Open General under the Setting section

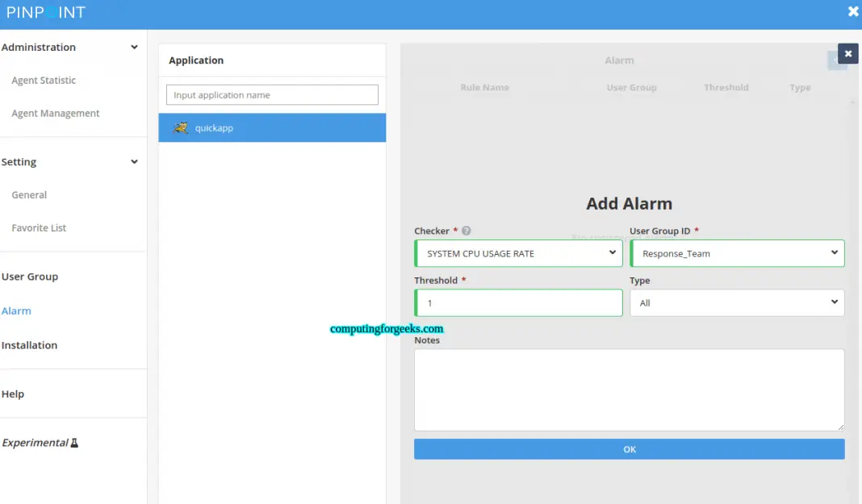[x=29, y=194]
